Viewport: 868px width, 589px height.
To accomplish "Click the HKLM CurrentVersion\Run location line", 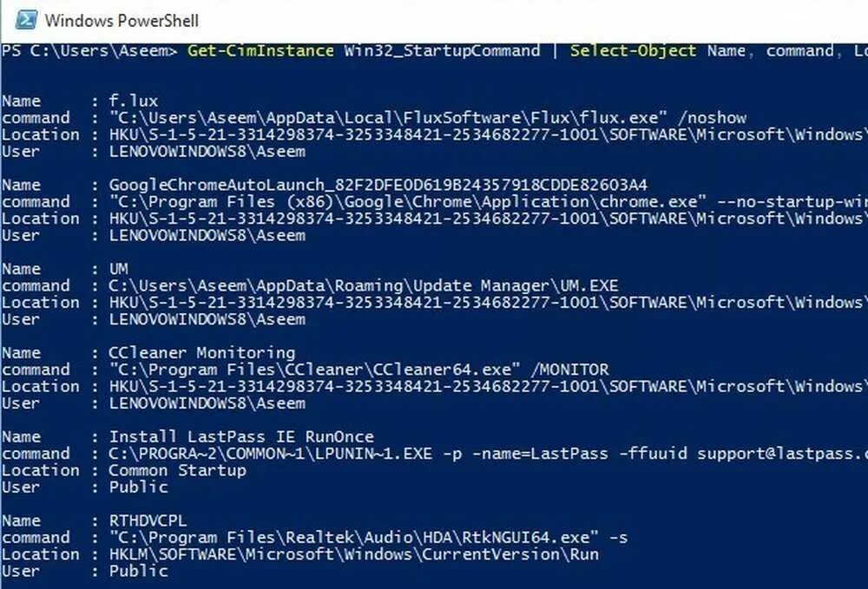I will [x=354, y=554].
